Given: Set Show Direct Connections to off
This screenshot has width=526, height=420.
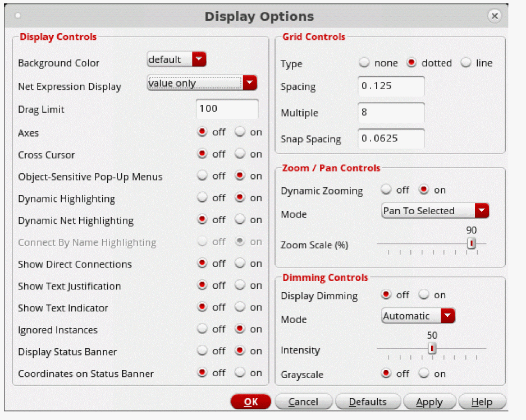Looking at the screenshot, I should 202,263.
